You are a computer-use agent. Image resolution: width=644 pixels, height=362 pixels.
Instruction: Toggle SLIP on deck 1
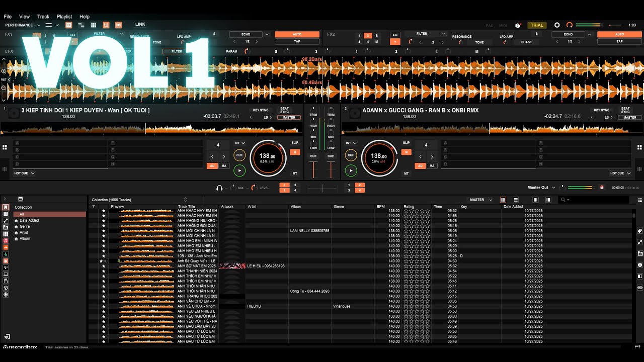pos(295,143)
